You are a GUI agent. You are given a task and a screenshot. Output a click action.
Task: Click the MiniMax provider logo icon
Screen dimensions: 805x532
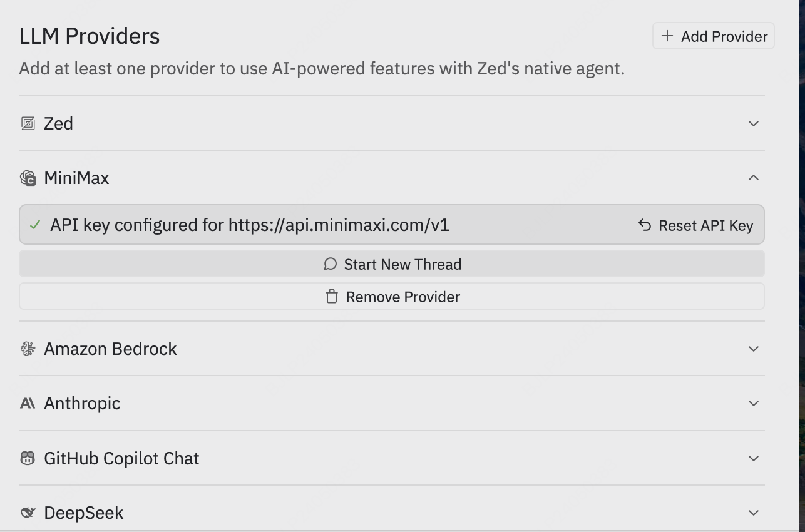pos(28,178)
